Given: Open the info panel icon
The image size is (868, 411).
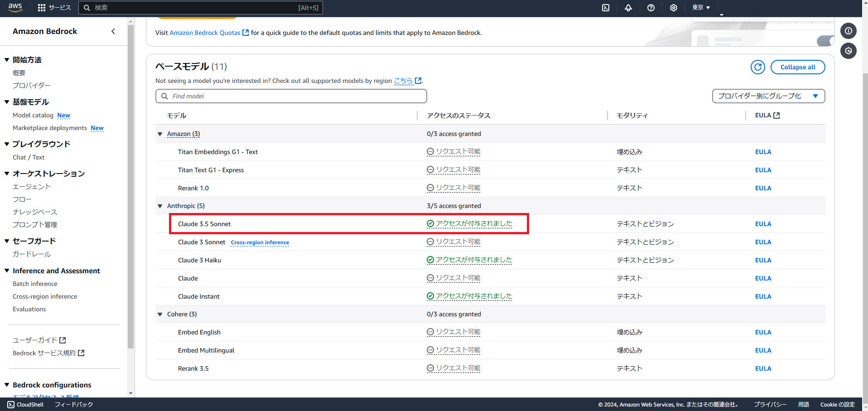Looking at the screenshot, I should 849,31.
